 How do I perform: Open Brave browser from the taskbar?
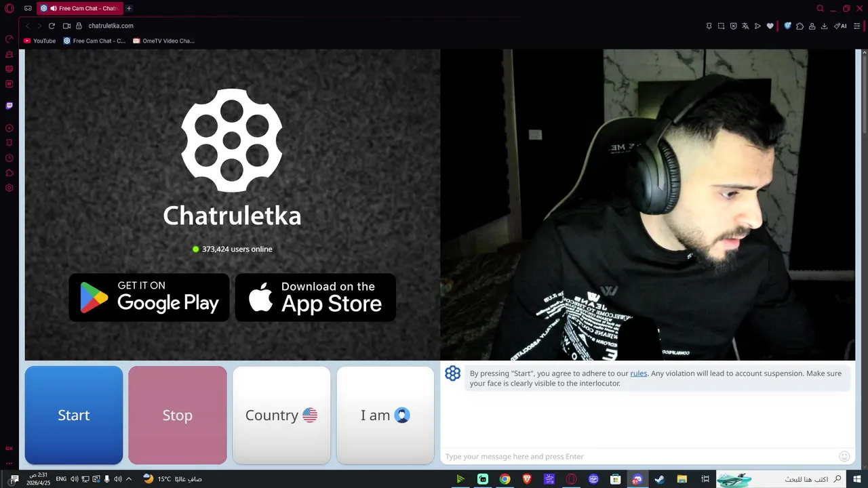point(527,479)
